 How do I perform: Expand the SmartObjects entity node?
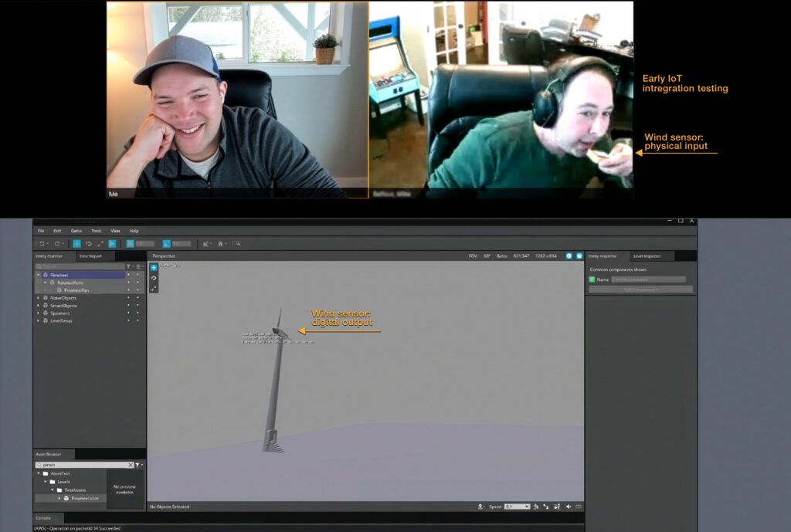39,306
